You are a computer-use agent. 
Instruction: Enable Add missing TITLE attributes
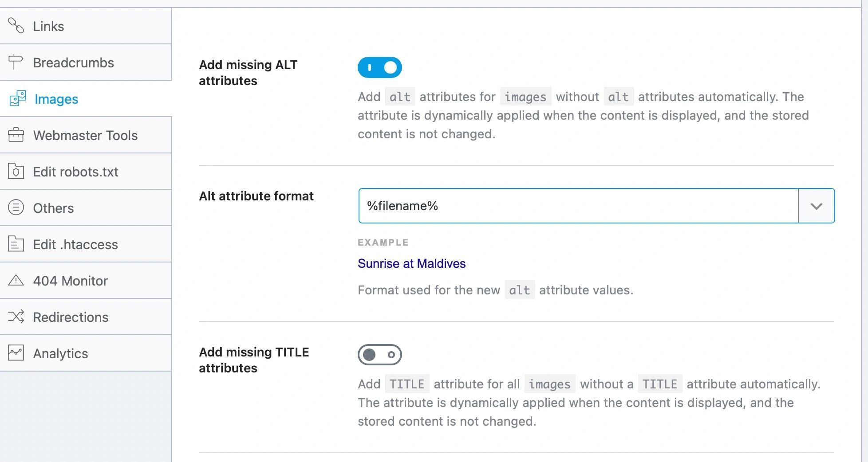[380, 355]
